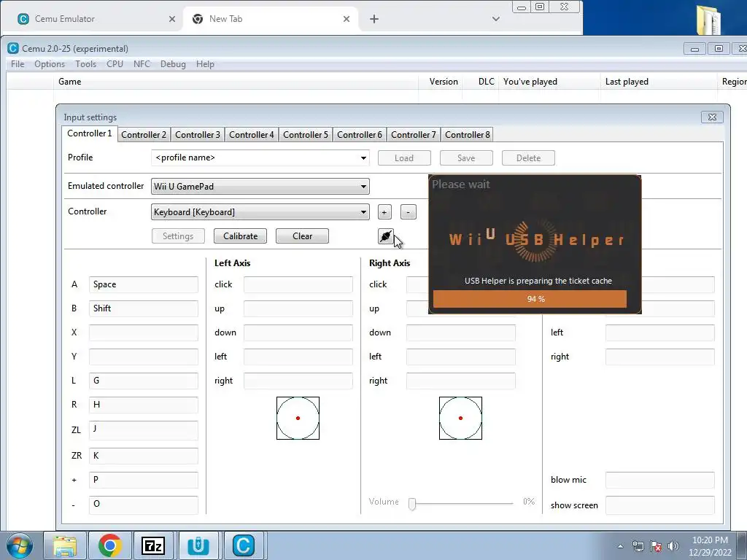
Task: Open the Tools menu
Action: pyautogui.click(x=86, y=64)
